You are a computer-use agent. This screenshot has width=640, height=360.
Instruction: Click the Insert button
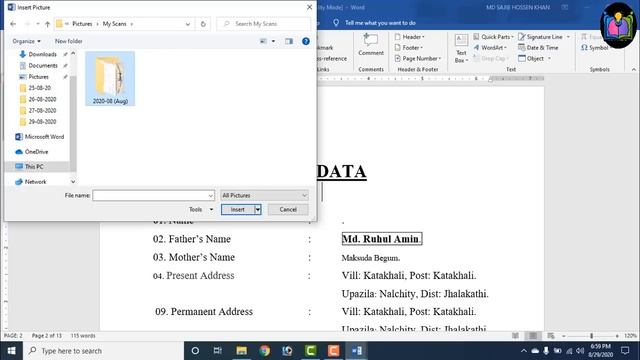238,209
